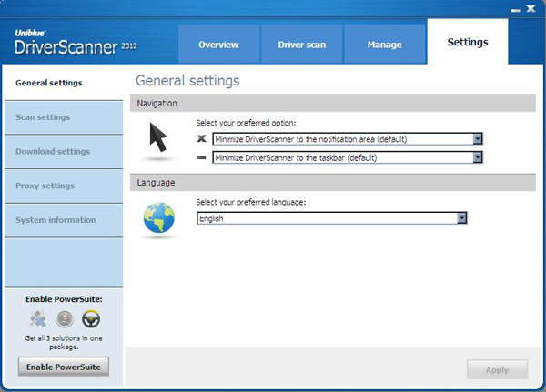
Task: Click the X icon beside first navigation dropdown
Action: point(202,139)
